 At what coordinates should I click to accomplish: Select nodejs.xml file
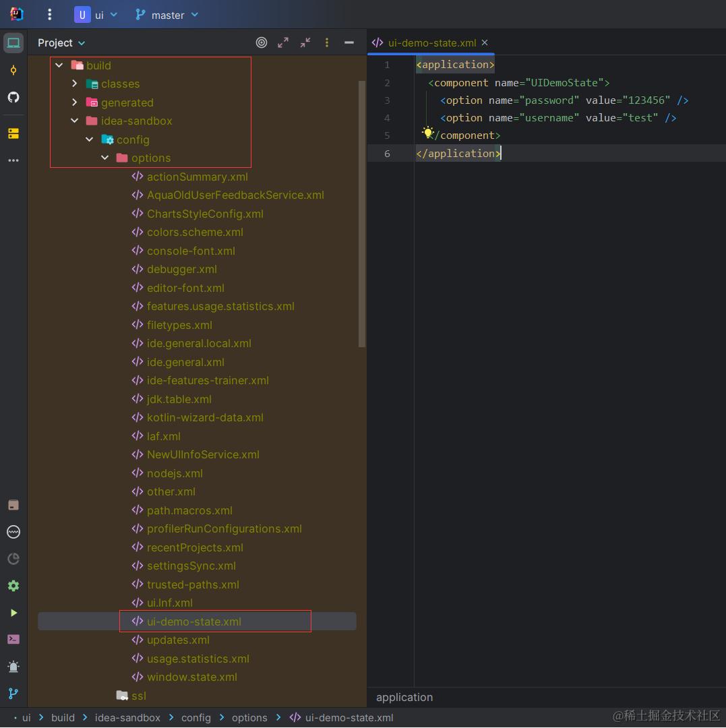click(175, 474)
